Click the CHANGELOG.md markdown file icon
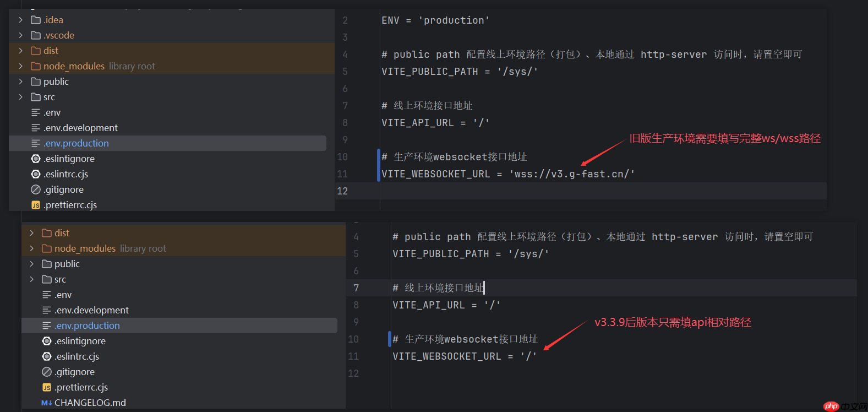 click(47, 403)
